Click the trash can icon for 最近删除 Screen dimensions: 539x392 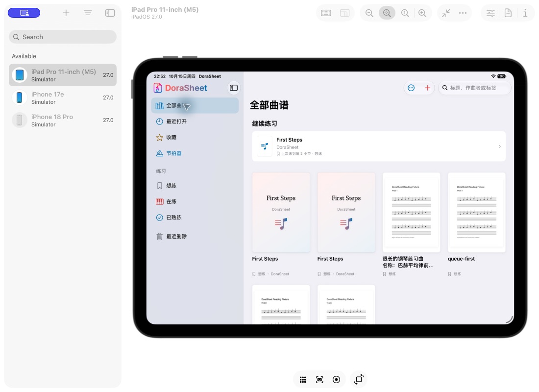pos(160,236)
